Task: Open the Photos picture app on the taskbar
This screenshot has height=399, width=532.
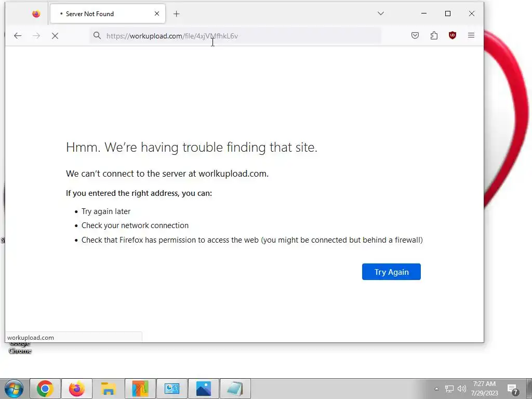Action: 204,389
